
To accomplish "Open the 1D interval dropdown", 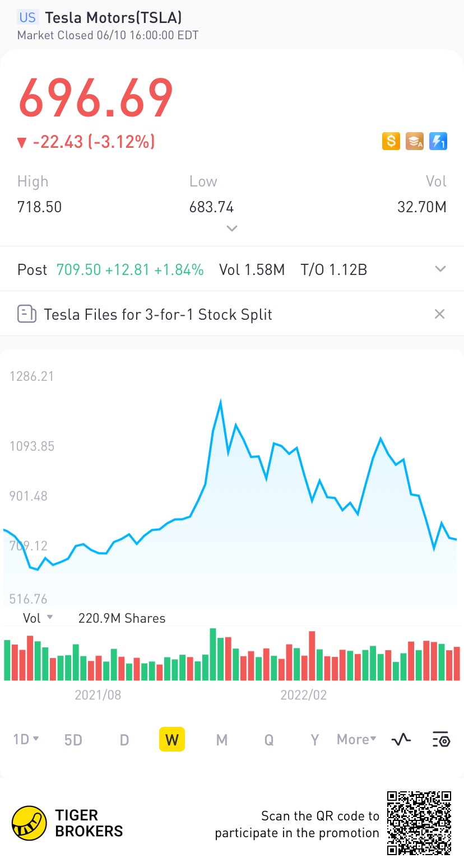I will point(26,739).
